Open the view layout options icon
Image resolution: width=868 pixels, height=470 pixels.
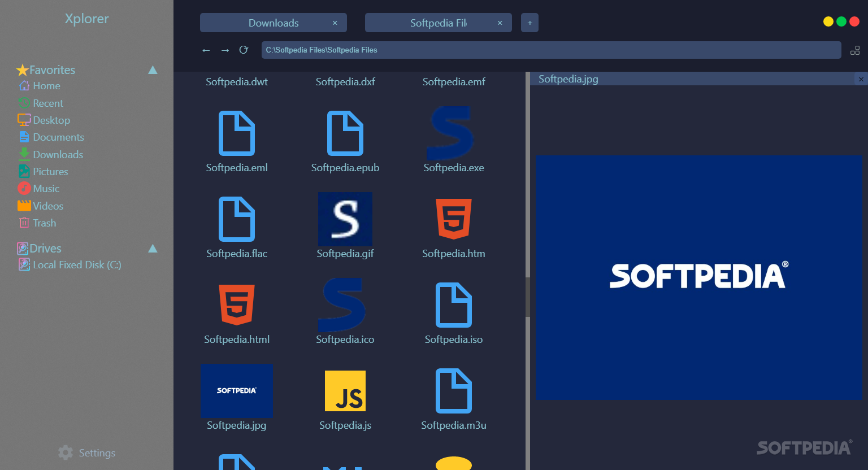(x=855, y=50)
